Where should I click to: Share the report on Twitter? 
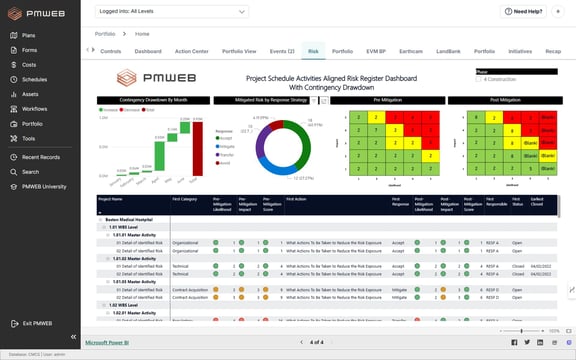(x=527, y=342)
